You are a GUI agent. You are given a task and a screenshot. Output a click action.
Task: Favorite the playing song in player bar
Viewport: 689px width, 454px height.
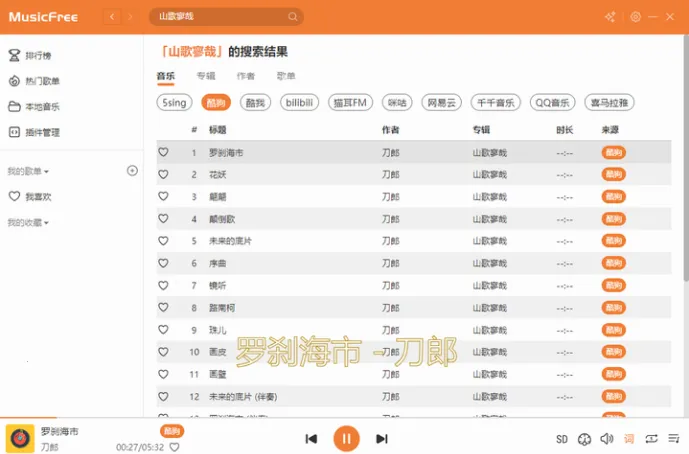[174, 447]
